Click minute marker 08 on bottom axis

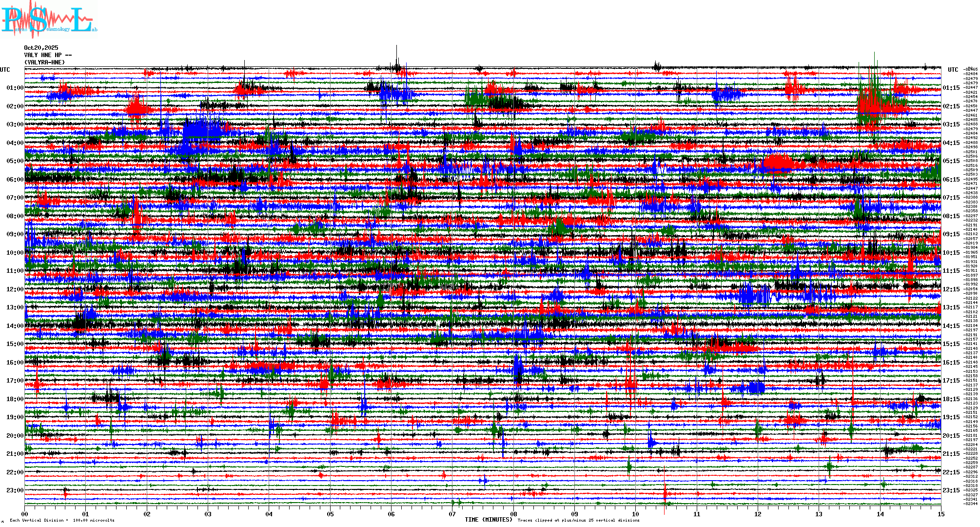click(513, 514)
